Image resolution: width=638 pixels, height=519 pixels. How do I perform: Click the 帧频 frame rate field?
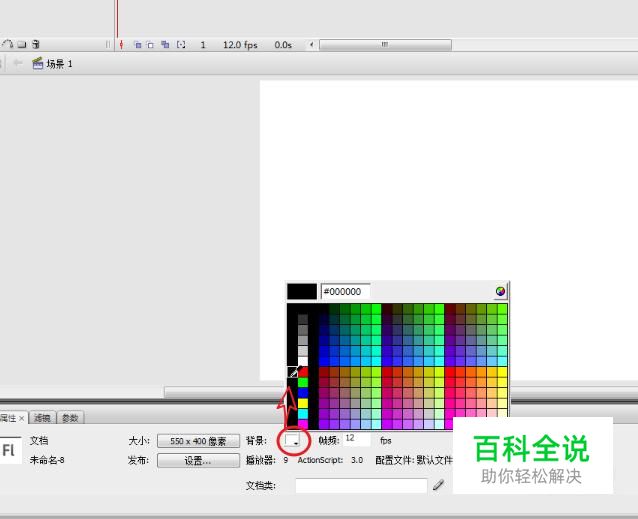pyautogui.click(x=357, y=439)
